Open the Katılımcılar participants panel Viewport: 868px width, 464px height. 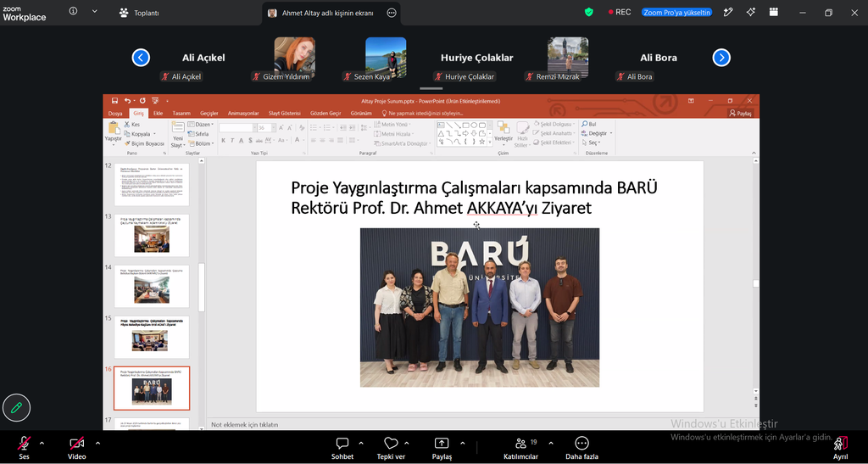click(520, 447)
